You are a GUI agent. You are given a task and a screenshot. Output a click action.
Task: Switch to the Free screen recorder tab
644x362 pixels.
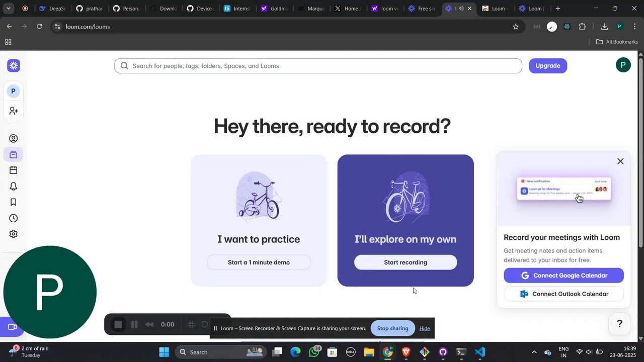pyautogui.click(x=422, y=9)
